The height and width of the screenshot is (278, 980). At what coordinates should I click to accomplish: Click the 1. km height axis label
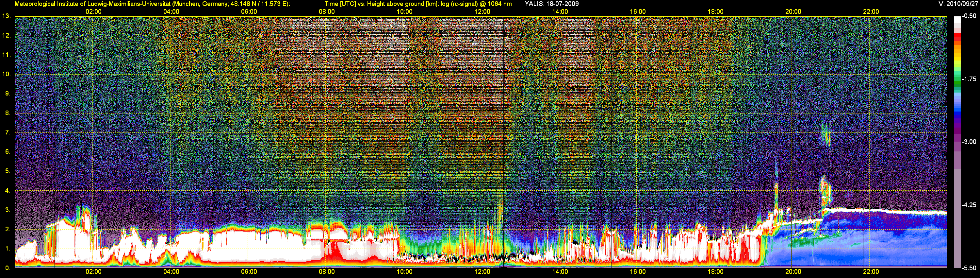[x=8, y=249]
